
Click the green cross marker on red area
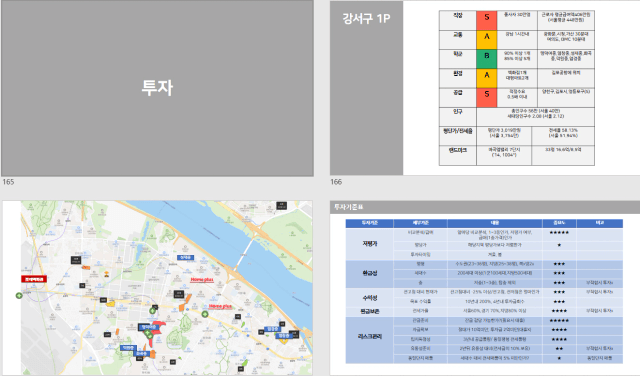click(148, 334)
